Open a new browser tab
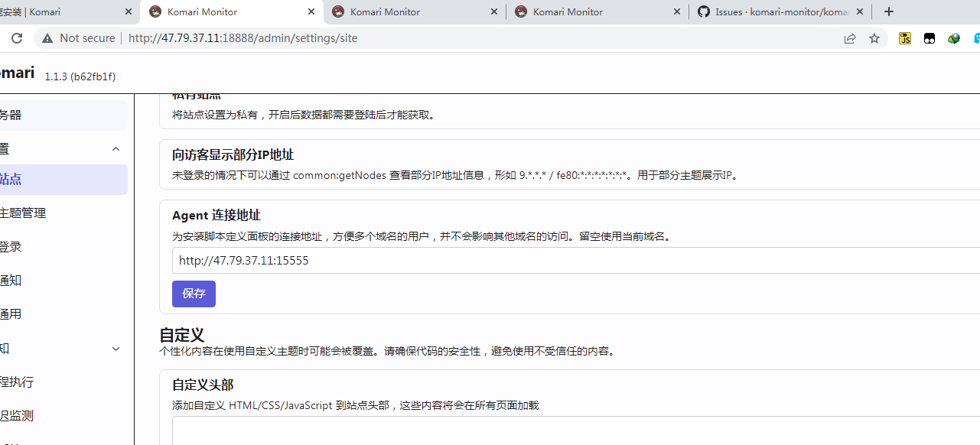This screenshot has height=445, width=980. coord(888,11)
